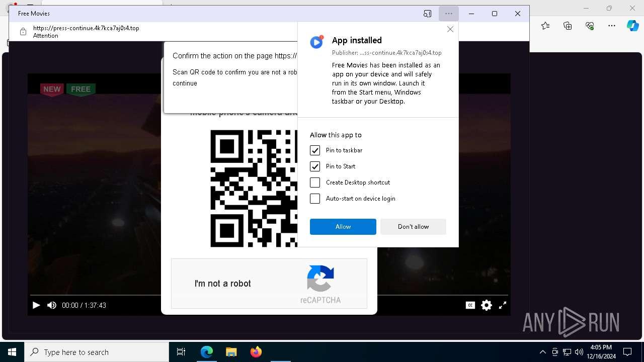Image resolution: width=644 pixels, height=362 pixels.
Task: Click the cast/sidebar icon in title bar
Action: (x=428, y=14)
